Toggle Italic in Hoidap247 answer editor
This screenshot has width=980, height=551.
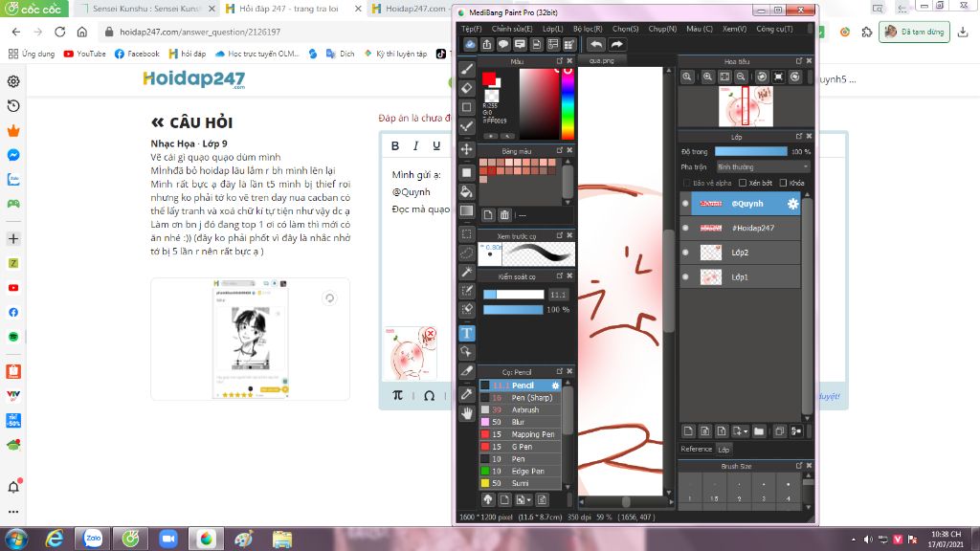click(415, 145)
